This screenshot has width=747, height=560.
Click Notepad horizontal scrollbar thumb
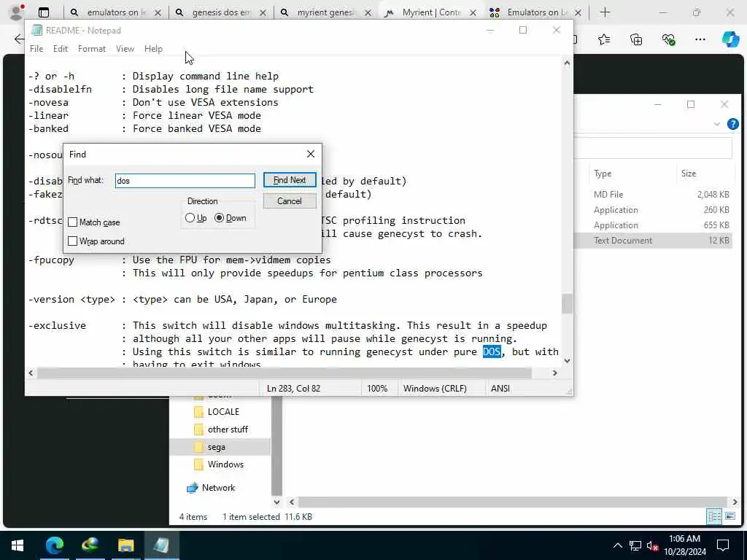[x=285, y=373]
